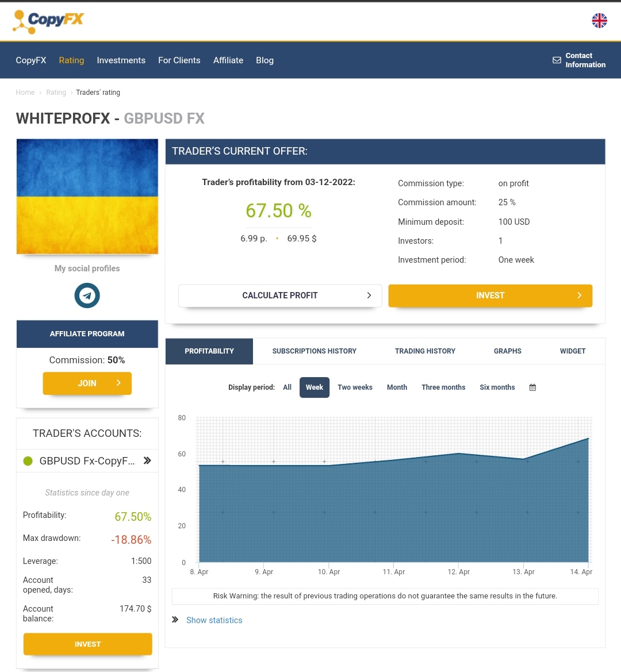Set display period to All
The width and height of the screenshot is (621, 672).
(x=287, y=387)
